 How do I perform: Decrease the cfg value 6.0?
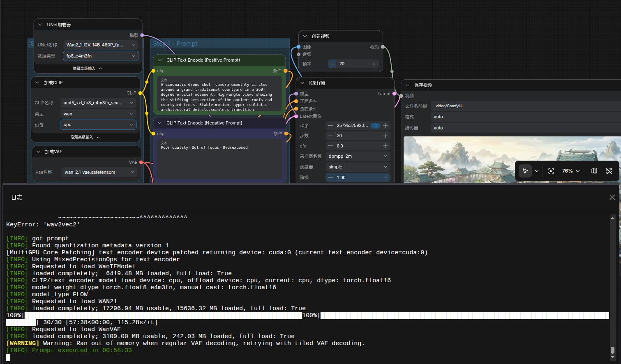click(330, 146)
